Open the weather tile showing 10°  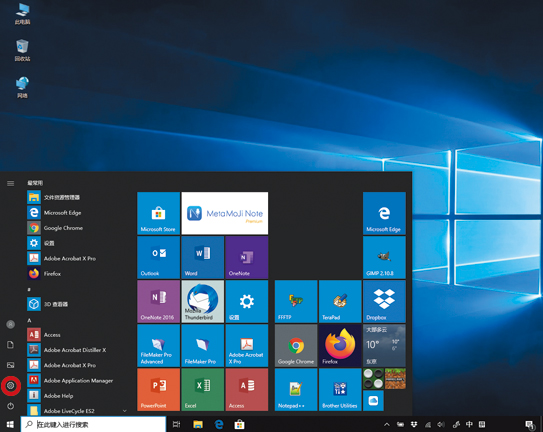384,345
